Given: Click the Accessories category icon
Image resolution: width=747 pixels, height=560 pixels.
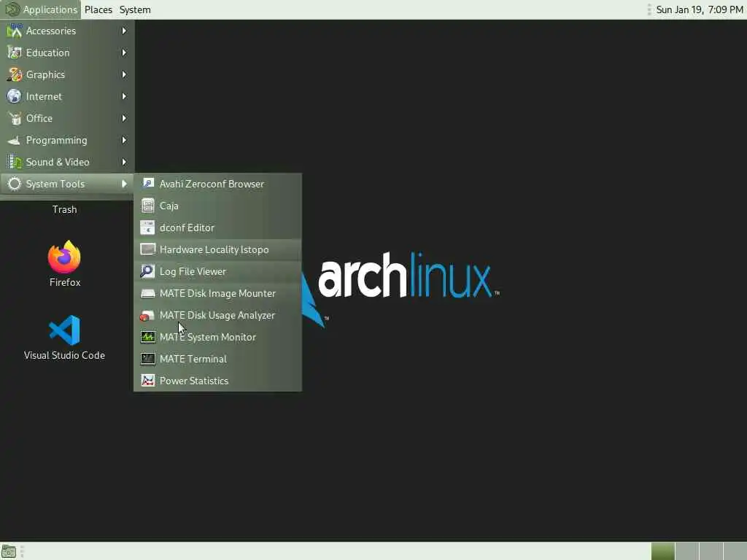Looking at the screenshot, I should click(x=15, y=31).
